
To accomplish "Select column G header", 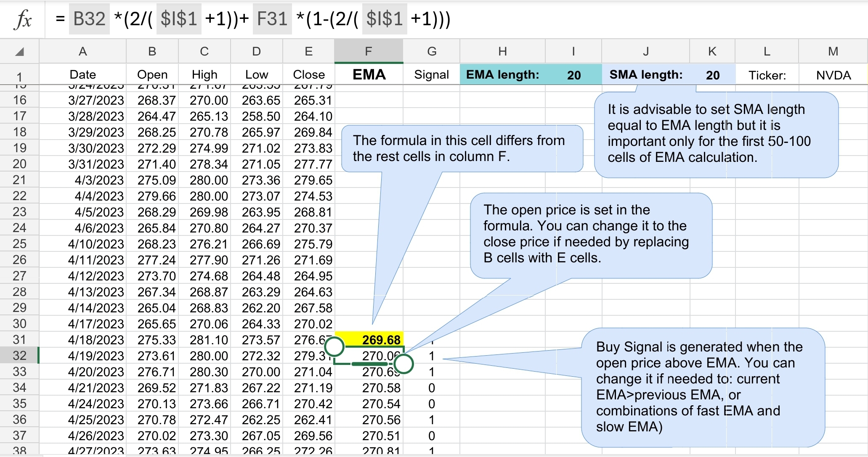I will tap(432, 51).
